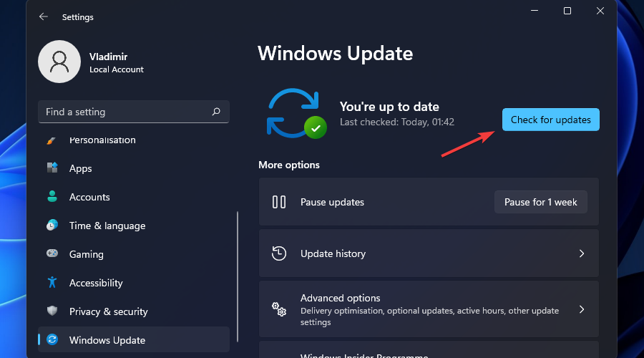Viewport: 644px width, 358px height.
Task: Open the Personalisation settings section
Action: click(x=134, y=140)
